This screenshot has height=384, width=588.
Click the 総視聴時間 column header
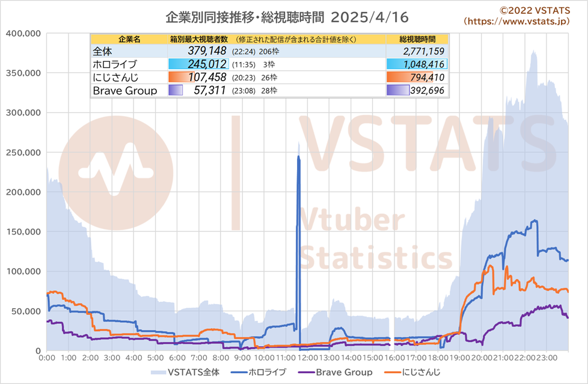coord(417,39)
